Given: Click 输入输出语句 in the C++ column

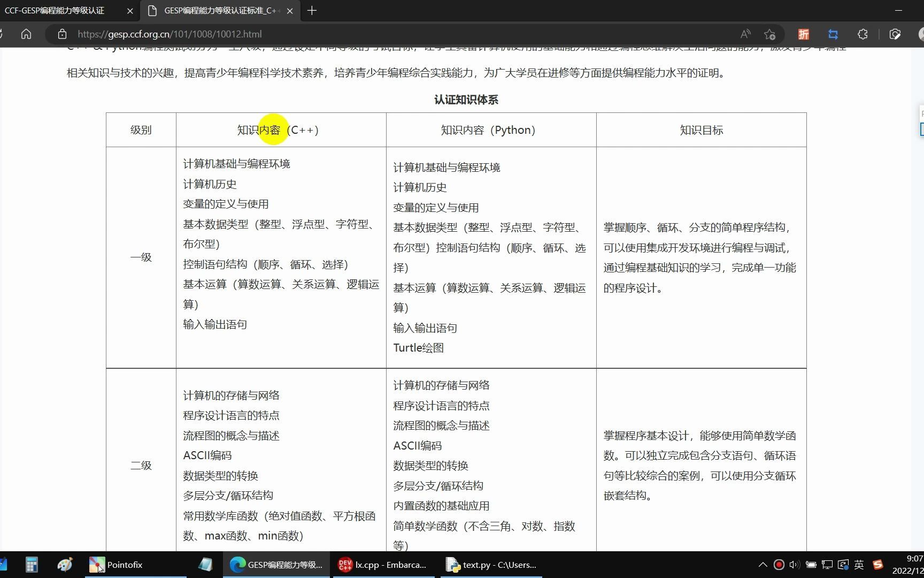Looking at the screenshot, I should click(215, 324).
